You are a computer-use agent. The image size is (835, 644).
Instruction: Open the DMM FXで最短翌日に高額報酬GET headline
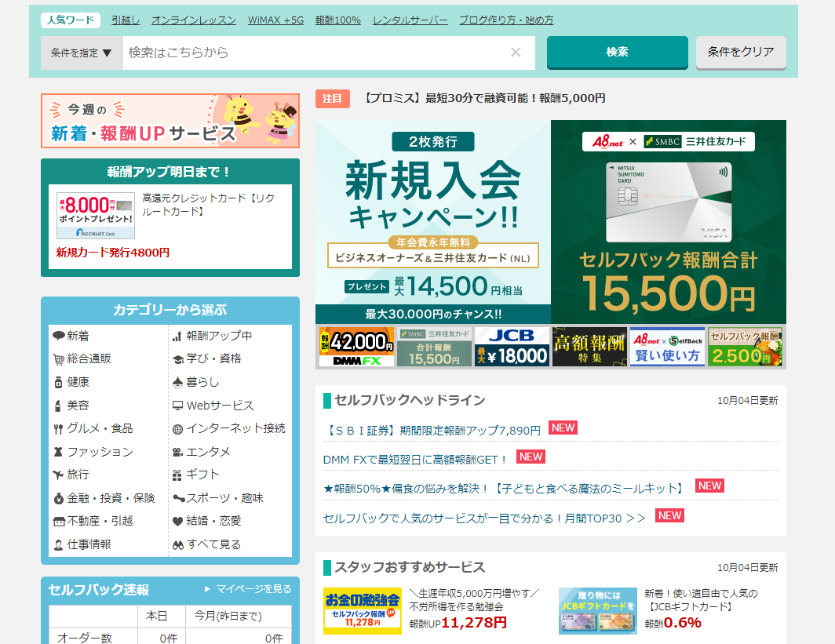pyautogui.click(x=415, y=460)
